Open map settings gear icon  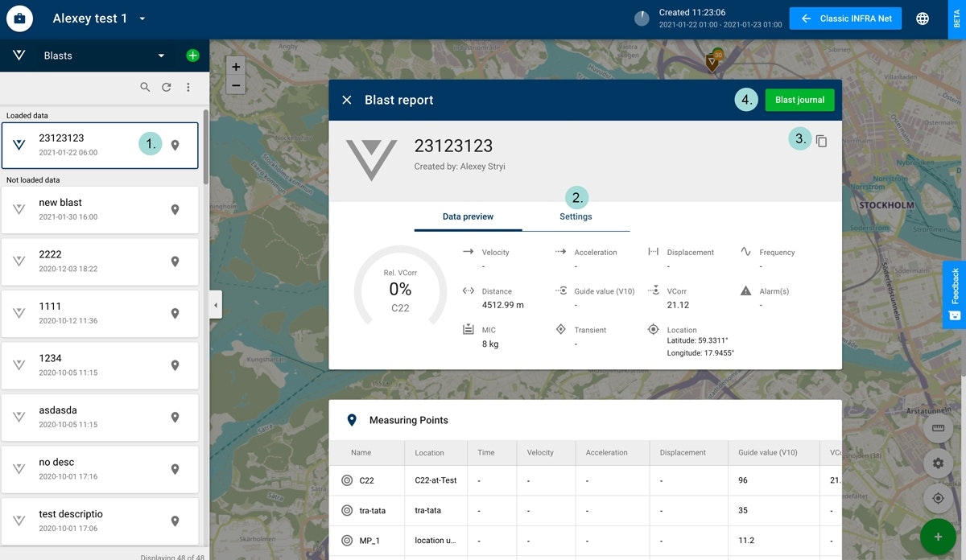(x=938, y=463)
